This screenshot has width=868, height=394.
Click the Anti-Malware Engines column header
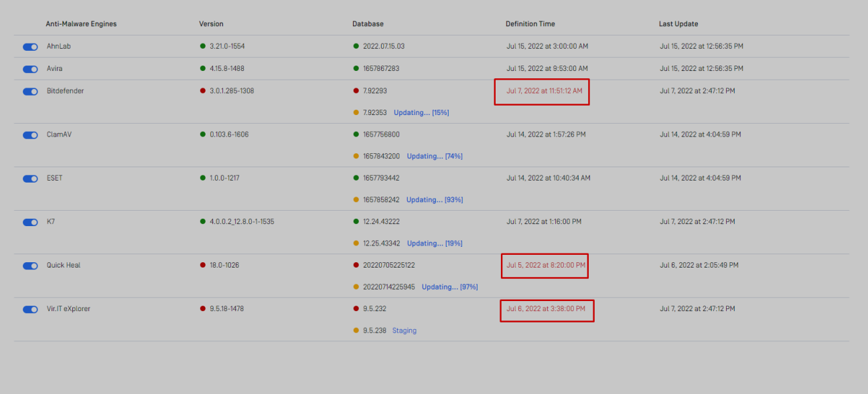[x=81, y=24]
